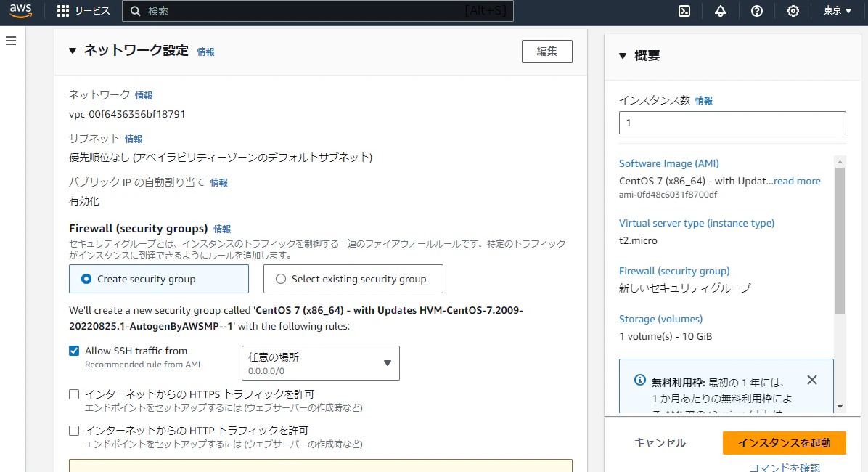868x472 pixels.
Task: Select existing security group radio option
Action: (281, 280)
